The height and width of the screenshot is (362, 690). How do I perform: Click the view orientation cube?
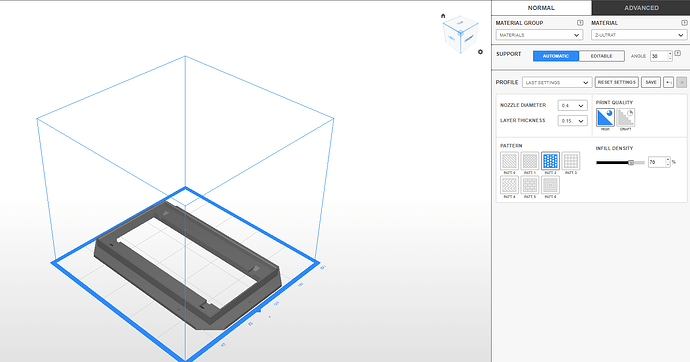[x=460, y=34]
